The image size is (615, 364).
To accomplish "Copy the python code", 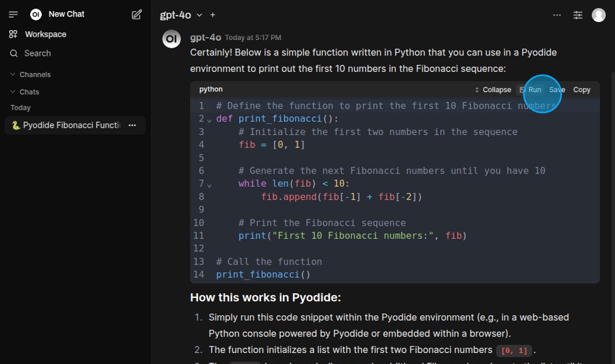I will (x=582, y=89).
